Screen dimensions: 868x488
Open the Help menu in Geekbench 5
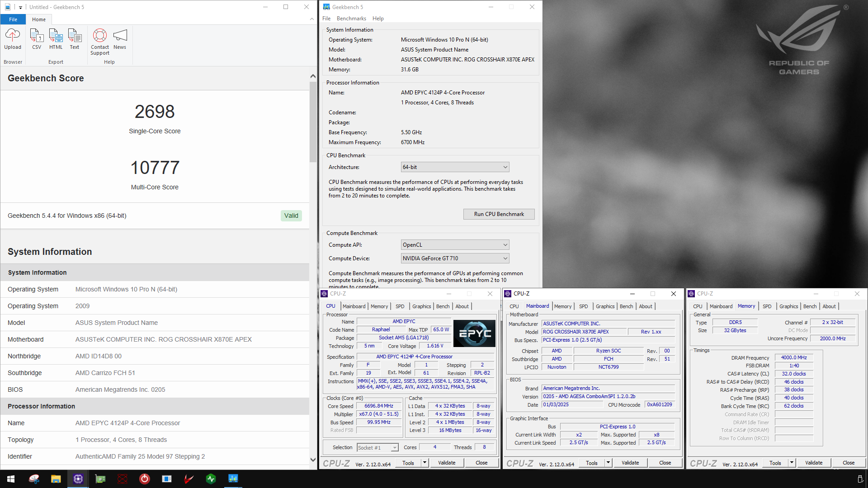pyautogui.click(x=378, y=19)
